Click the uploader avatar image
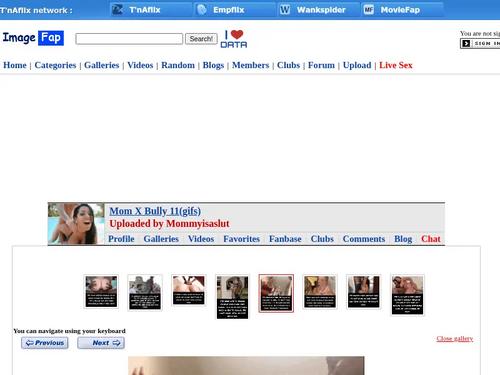 coord(76,224)
